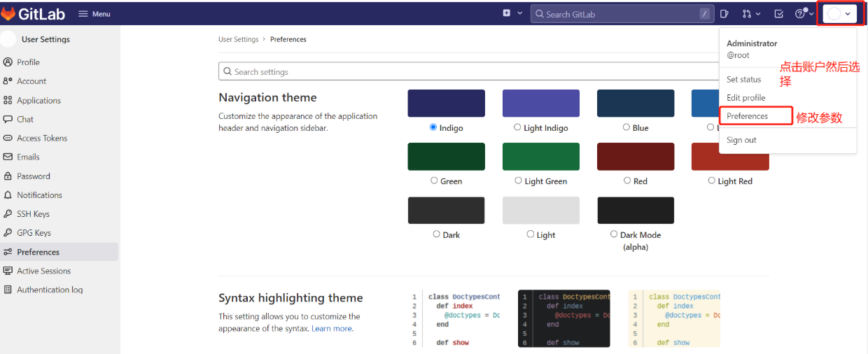Image resolution: width=868 pixels, height=354 pixels.
Task: Open the merge requests dropdown
Action: coord(751,13)
